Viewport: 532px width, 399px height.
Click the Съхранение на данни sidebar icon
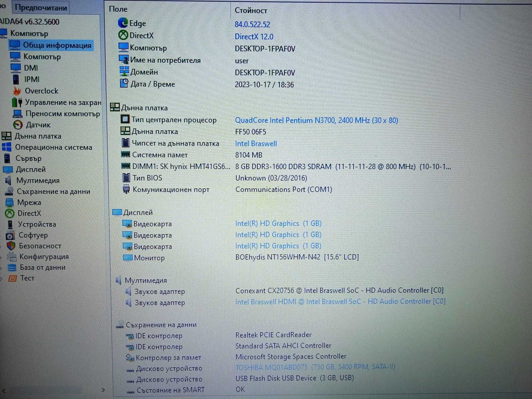point(9,191)
